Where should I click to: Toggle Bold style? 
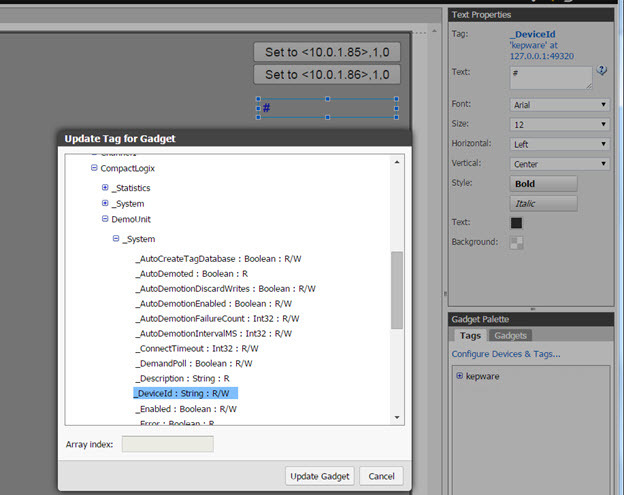pos(544,184)
